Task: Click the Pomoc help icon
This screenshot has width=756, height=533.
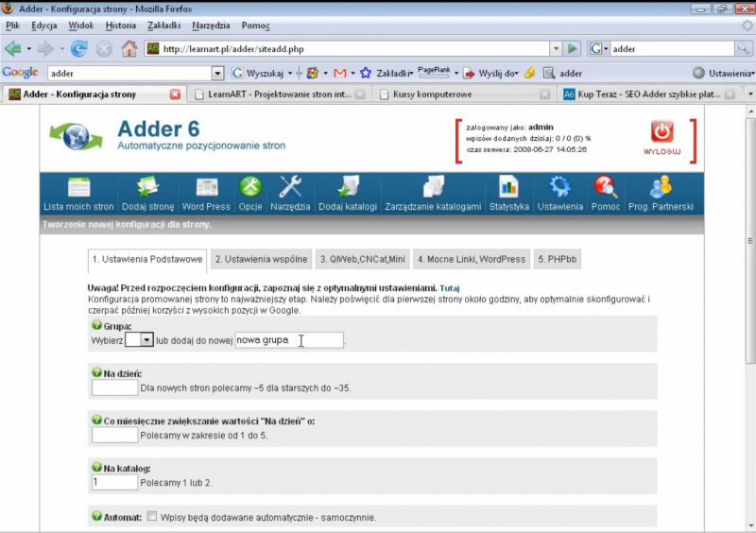Action: tap(605, 187)
